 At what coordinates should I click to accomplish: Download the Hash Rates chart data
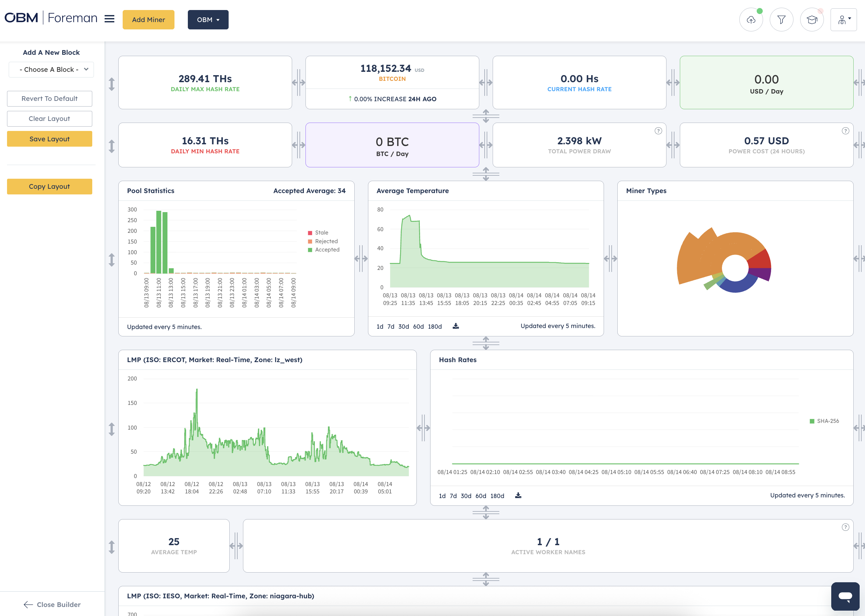point(518,495)
